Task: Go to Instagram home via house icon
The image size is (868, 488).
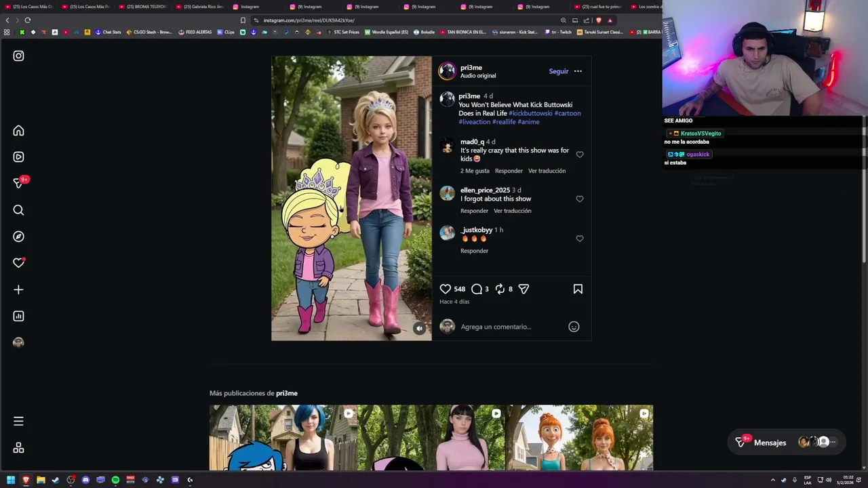Action: [18, 131]
